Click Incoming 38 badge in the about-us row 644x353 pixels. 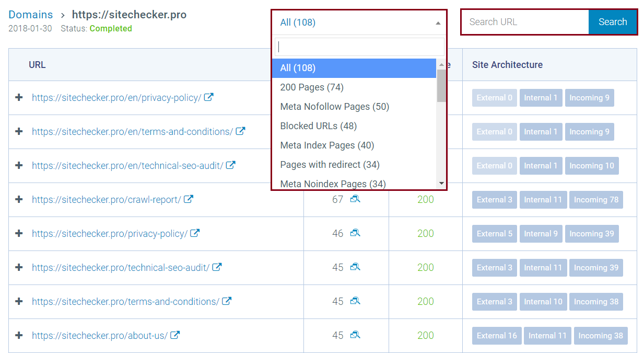point(601,336)
